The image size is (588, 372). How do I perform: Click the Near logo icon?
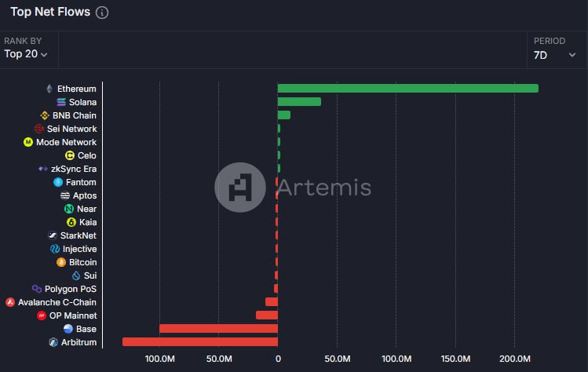click(69, 209)
